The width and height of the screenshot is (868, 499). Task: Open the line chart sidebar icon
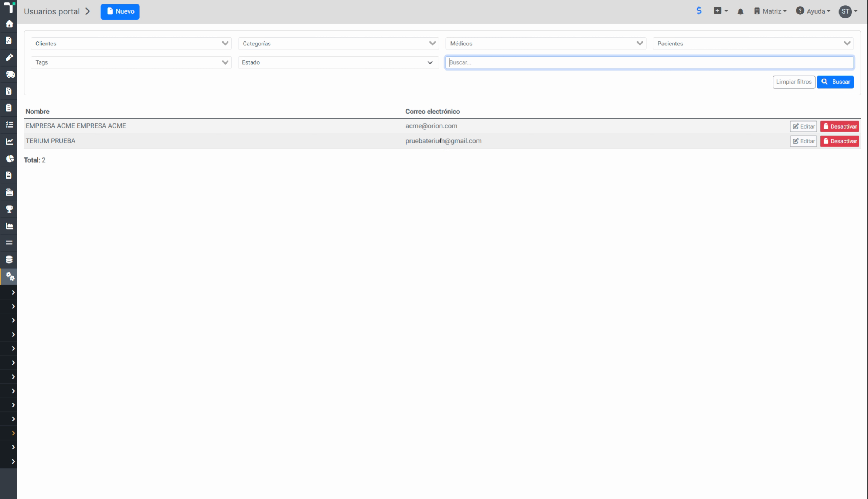click(9, 142)
